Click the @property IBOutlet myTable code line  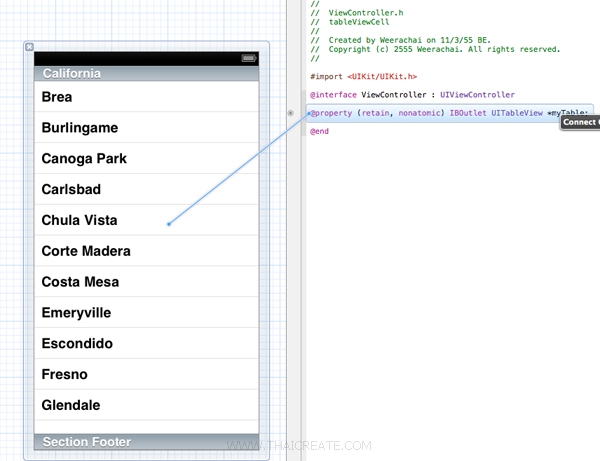click(449, 113)
